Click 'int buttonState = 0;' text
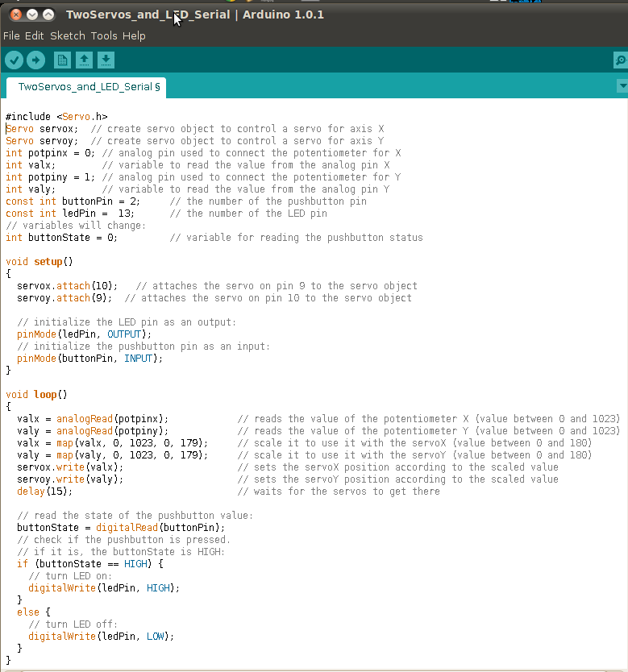This screenshot has width=628, height=672. coord(61,238)
